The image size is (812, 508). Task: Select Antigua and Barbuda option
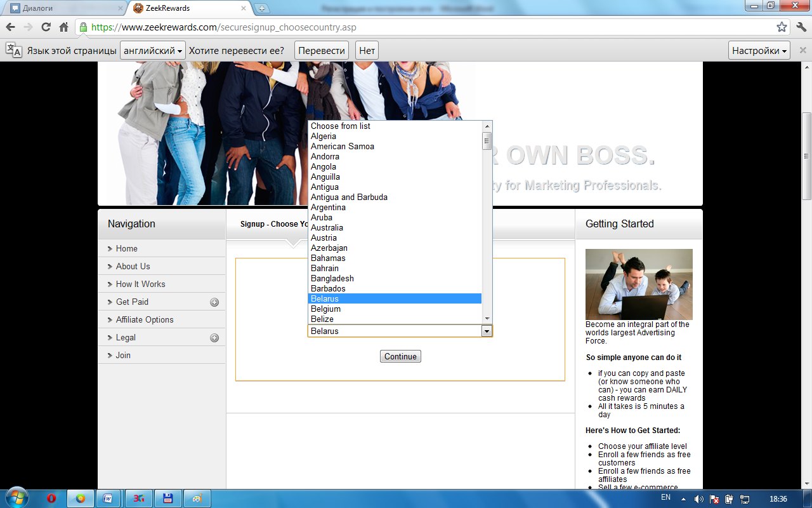395,197
